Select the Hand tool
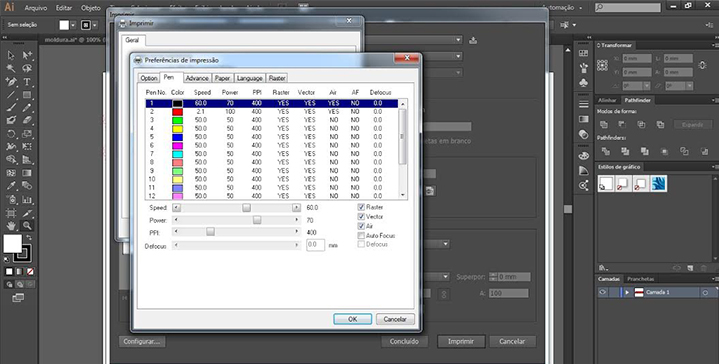This screenshot has width=719, height=364. click(11, 226)
